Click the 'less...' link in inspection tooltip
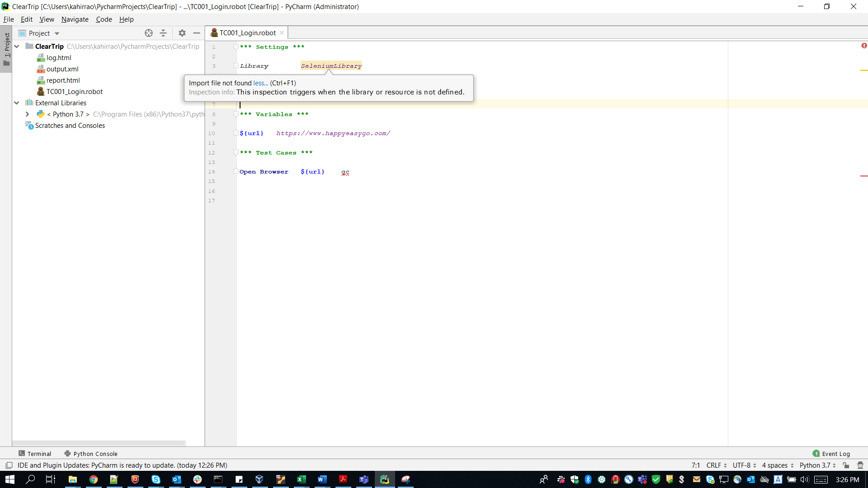 click(x=260, y=83)
